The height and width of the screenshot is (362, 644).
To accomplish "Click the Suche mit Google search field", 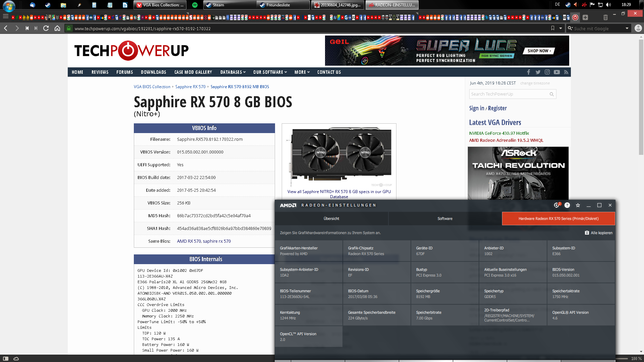I will coord(598,28).
